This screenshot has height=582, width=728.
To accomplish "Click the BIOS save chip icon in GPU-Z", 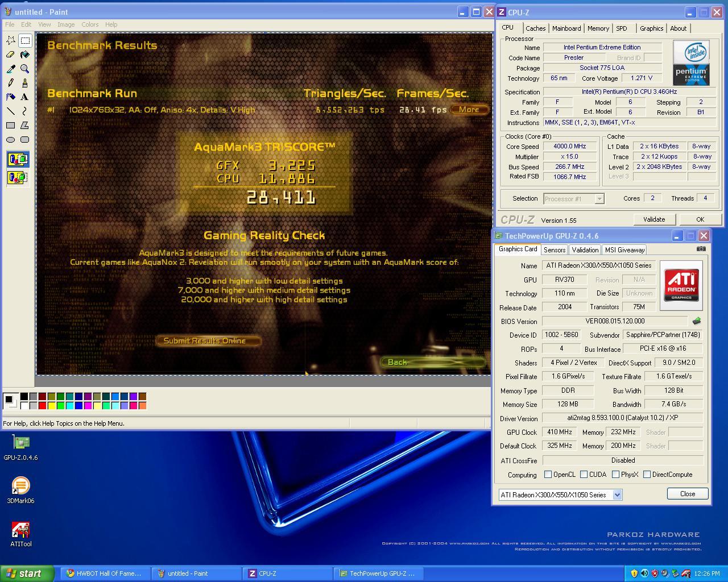I will [x=696, y=321].
